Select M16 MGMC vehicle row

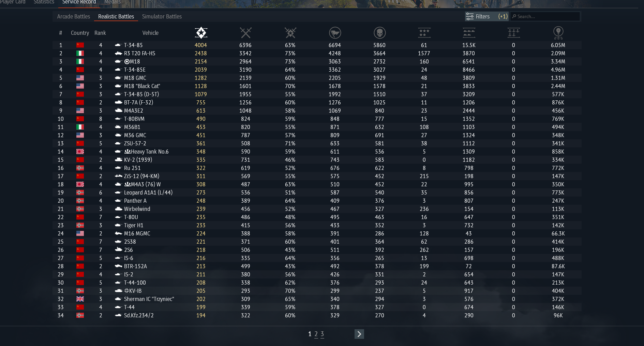[317, 233]
